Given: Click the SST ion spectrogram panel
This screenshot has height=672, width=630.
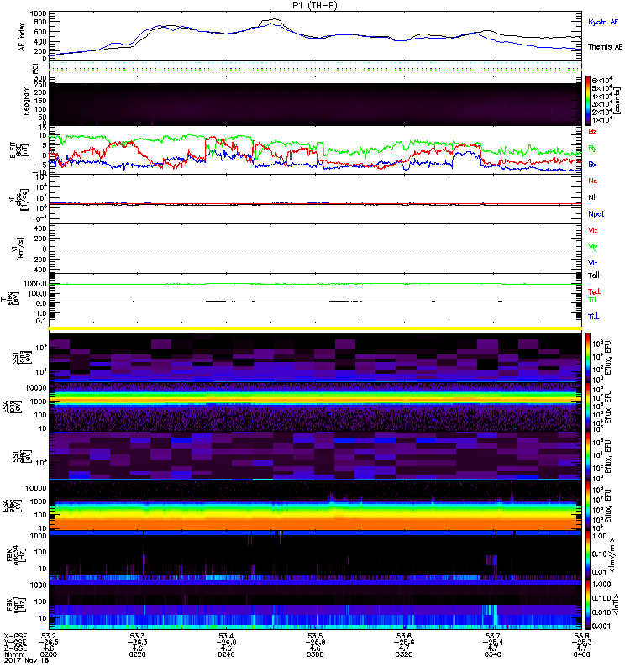Looking at the screenshot, I should (x=315, y=358).
